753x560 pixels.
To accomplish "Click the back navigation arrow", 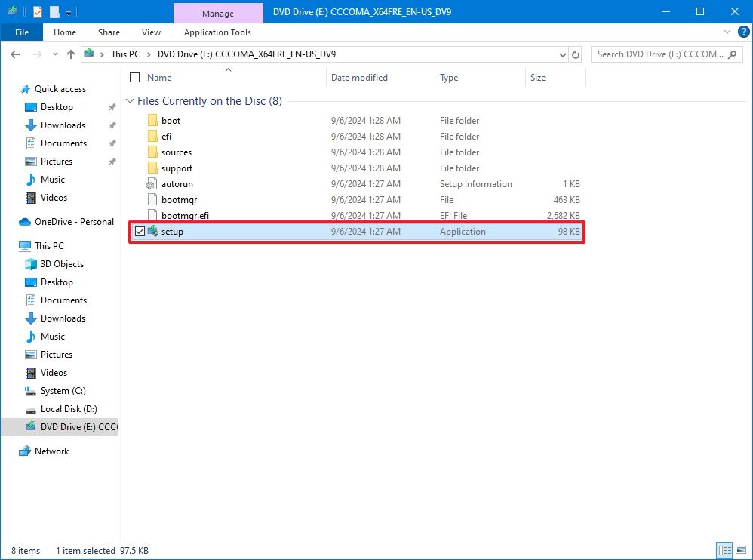I will pos(14,54).
